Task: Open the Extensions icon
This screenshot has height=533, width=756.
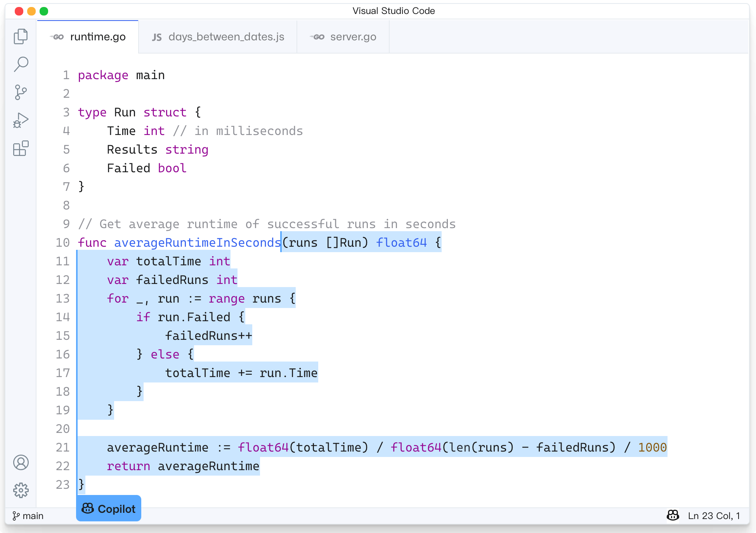Action: pyautogui.click(x=21, y=149)
